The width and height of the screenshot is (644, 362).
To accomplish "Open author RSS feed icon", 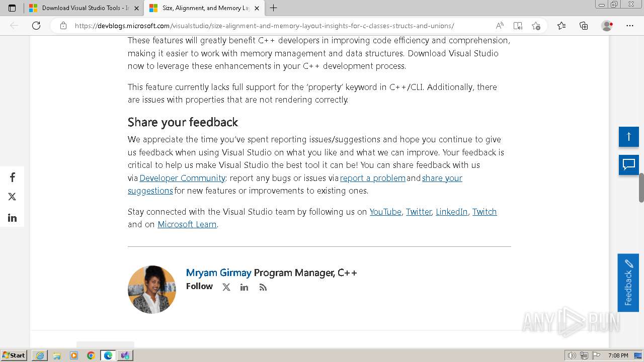I will tap(263, 287).
